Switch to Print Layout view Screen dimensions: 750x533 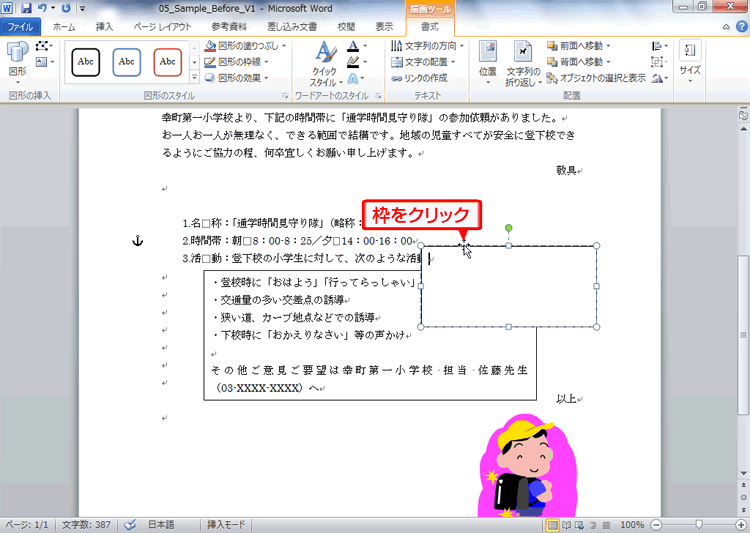pyautogui.click(x=552, y=525)
